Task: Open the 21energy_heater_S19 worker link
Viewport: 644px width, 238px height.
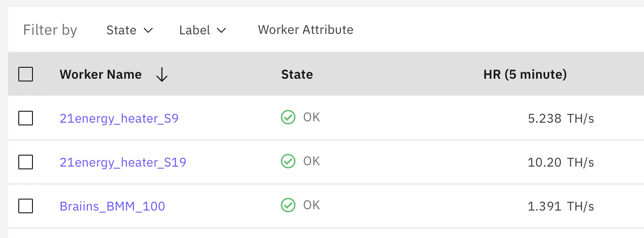Action: (x=123, y=162)
